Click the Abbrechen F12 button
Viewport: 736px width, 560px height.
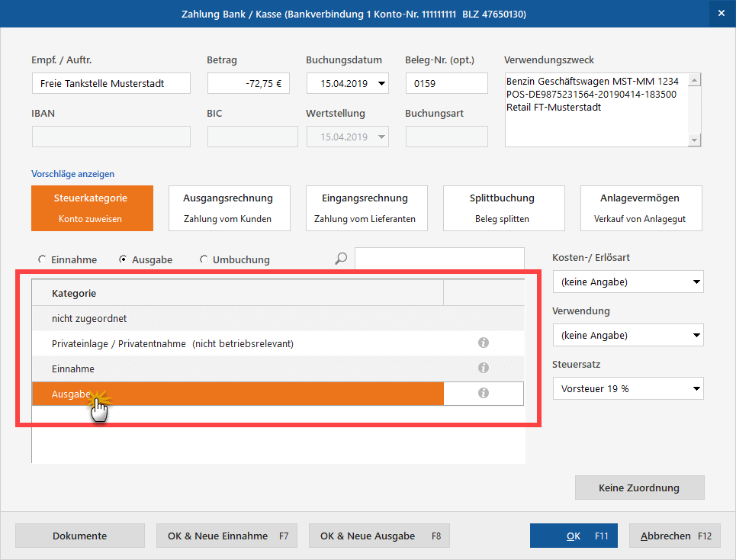(x=675, y=536)
